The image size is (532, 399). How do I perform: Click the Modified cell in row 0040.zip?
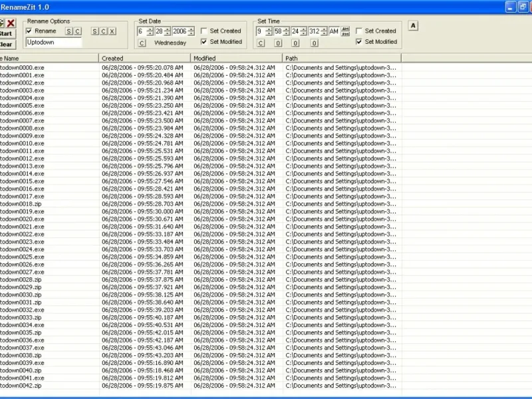234,370
